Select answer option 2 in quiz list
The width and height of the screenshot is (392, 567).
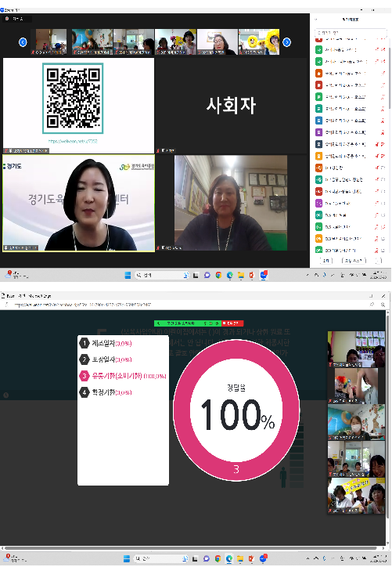pyautogui.click(x=106, y=359)
